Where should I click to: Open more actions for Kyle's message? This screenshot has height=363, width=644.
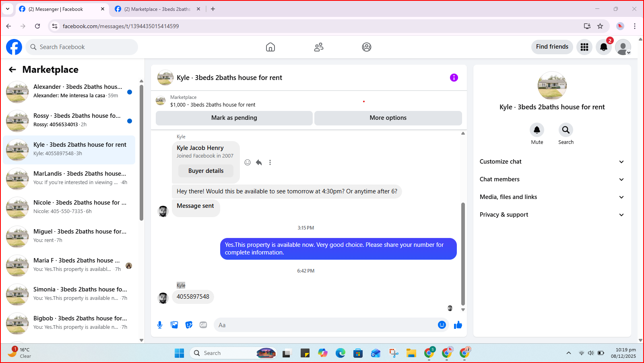coord(270,162)
